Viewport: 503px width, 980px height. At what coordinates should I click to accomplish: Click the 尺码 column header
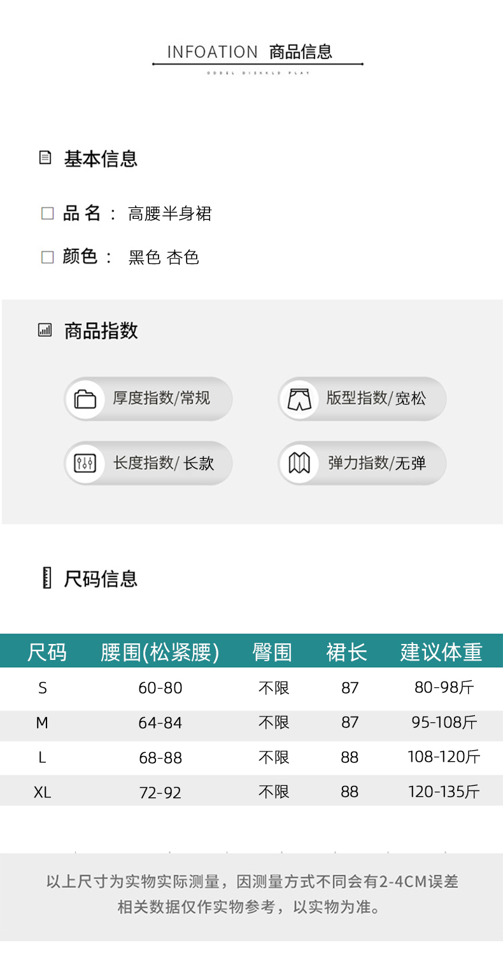[46, 652]
